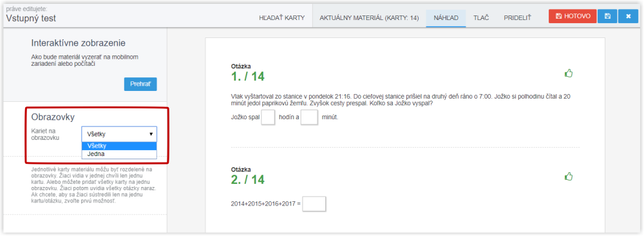Click the Interaktívne zobrazenie heading
This screenshot has height=236, width=644.
(78, 43)
